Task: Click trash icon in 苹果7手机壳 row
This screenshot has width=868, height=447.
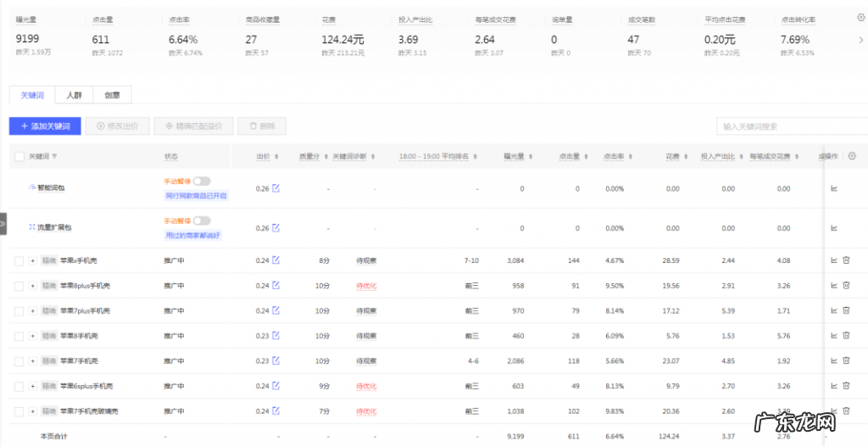Action: (846, 361)
